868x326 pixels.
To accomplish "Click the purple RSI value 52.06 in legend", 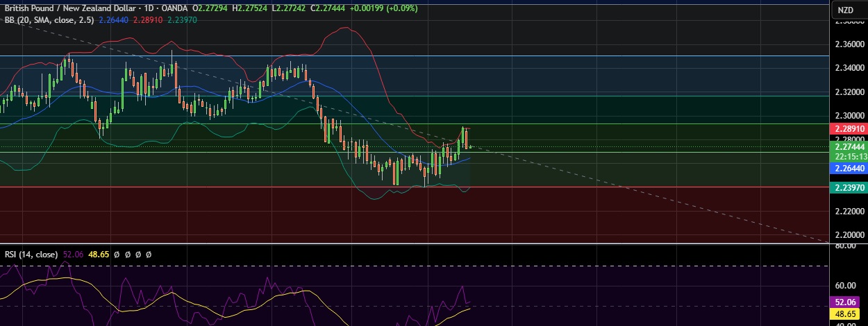I will point(74,255).
